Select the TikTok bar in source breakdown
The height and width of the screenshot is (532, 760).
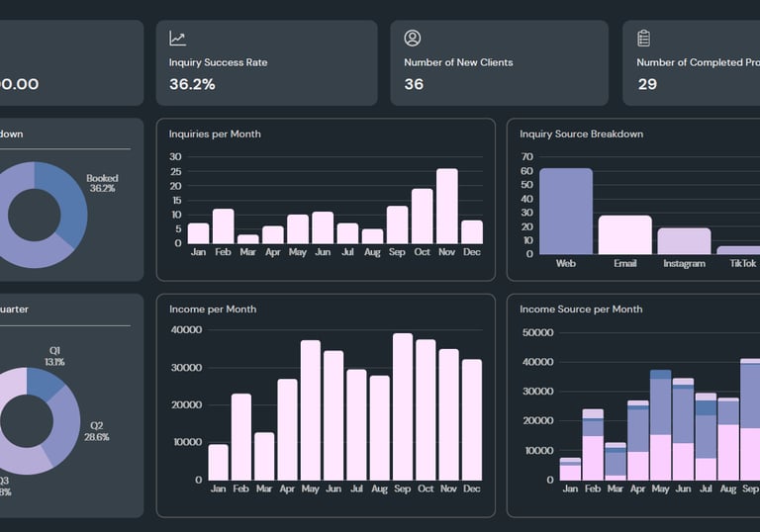coord(738,250)
